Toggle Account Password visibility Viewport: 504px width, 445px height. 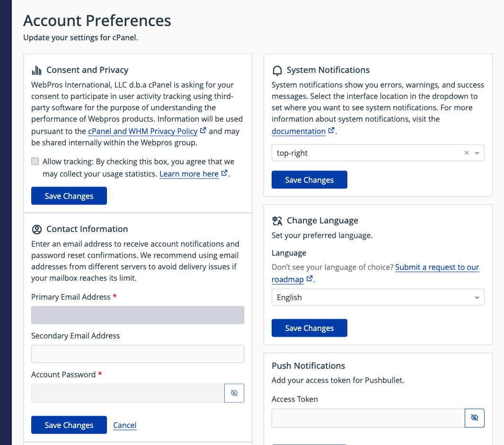tap(234, 393)
